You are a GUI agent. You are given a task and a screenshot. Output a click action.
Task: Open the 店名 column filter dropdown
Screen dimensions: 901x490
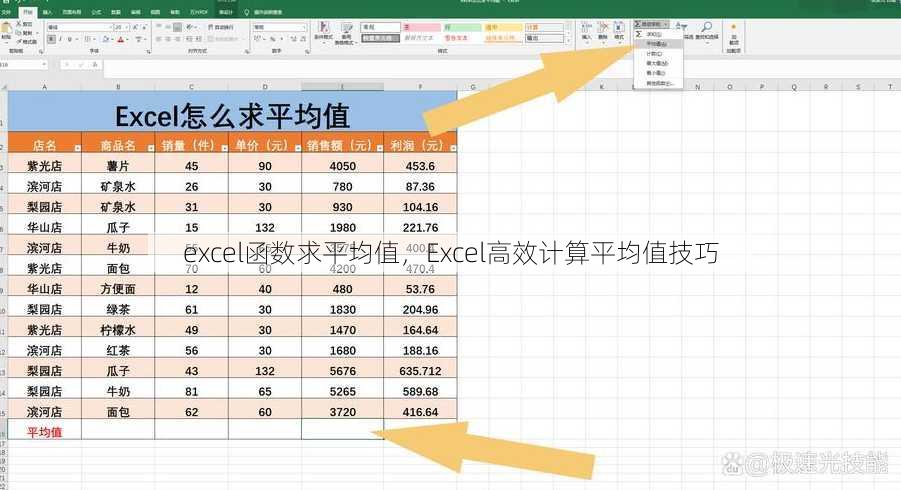(78, 148)
